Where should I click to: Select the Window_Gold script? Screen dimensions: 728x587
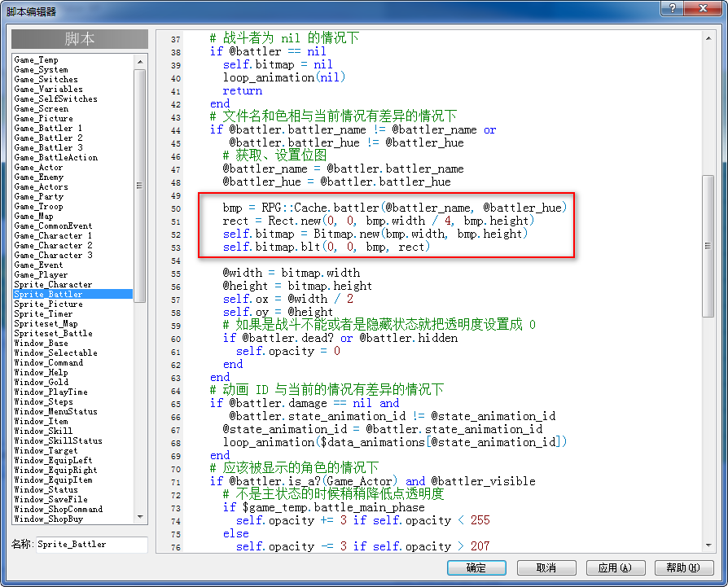tap(42, 382)
